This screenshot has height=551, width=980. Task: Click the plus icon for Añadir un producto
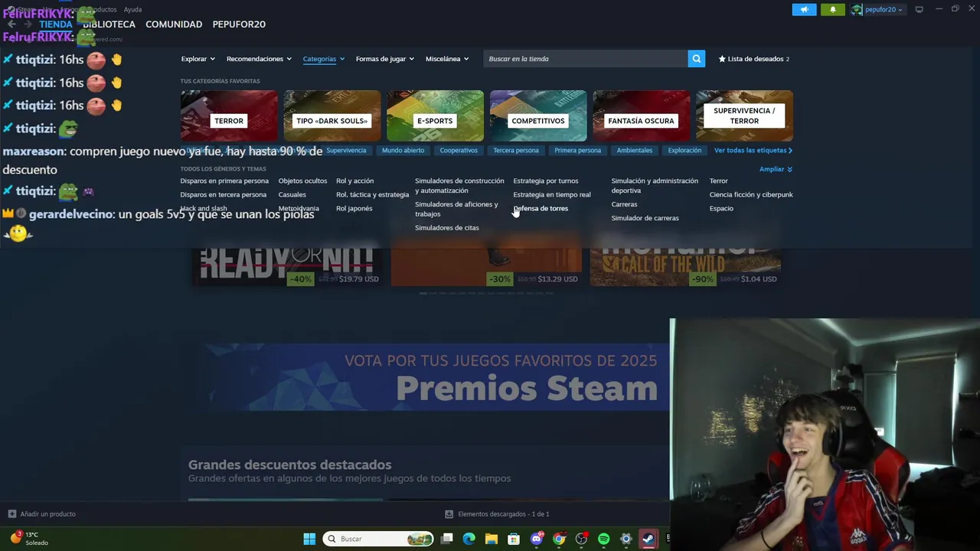[11, 514]
